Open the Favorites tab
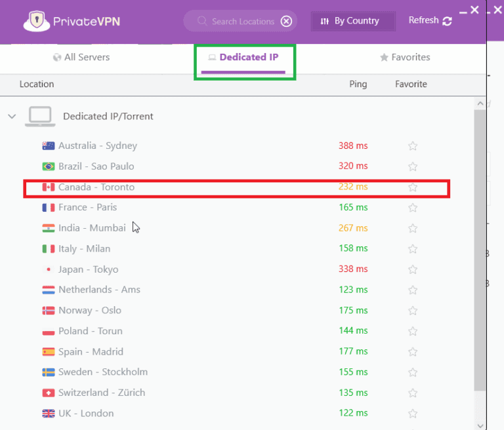This screenshot has width=504, height=430. point(404,58)
